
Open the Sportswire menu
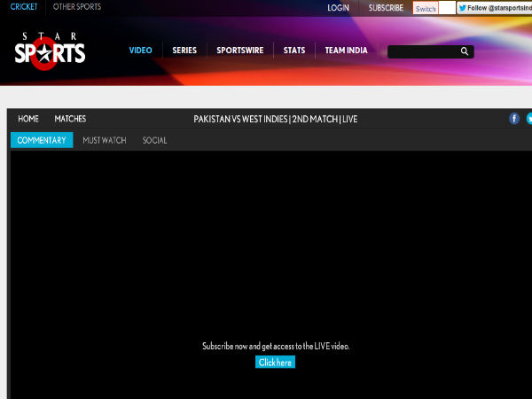click(240, 51)
